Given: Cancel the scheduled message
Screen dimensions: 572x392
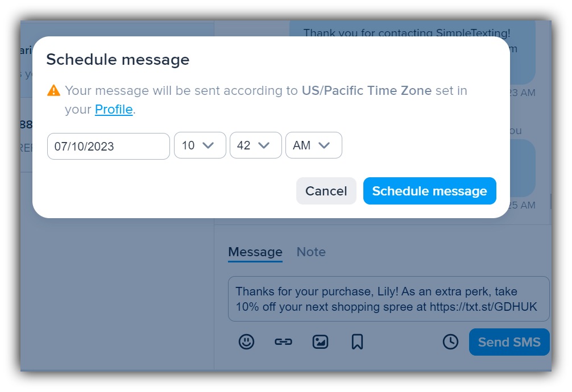Looking at the screenshot, I should pyautogui.click(x=326, y=191).
